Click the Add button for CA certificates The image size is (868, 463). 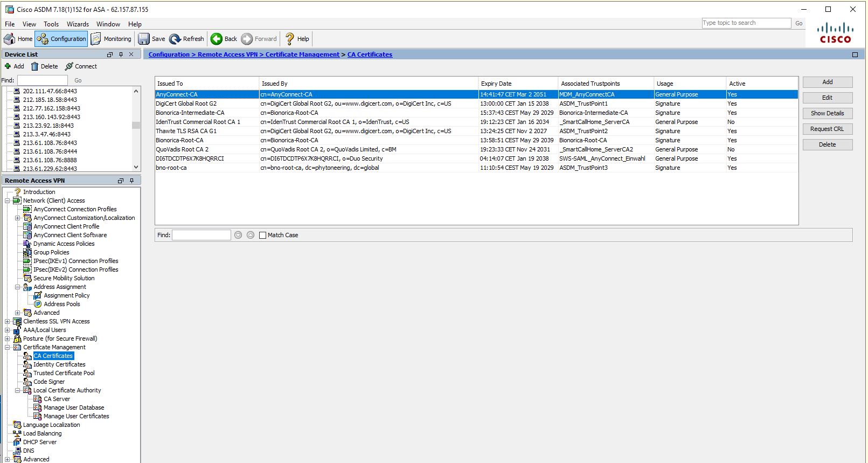pos(828,82)
